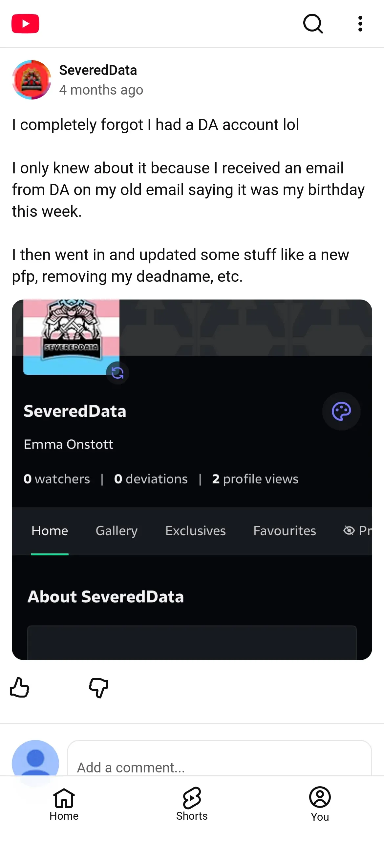Tap the About SeveredData heading

106,597
